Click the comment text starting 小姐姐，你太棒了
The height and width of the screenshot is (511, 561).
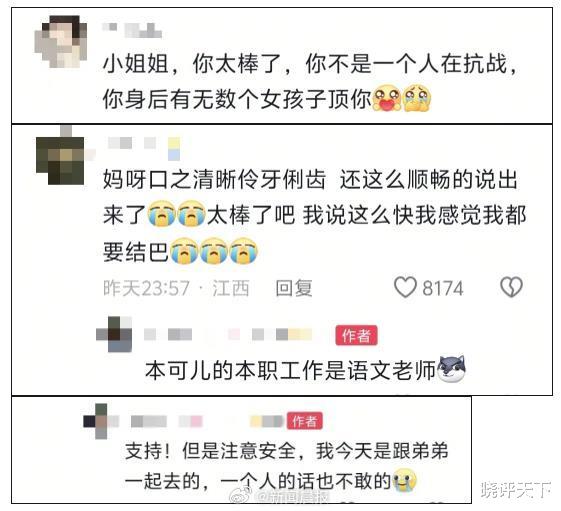(310, 81)
